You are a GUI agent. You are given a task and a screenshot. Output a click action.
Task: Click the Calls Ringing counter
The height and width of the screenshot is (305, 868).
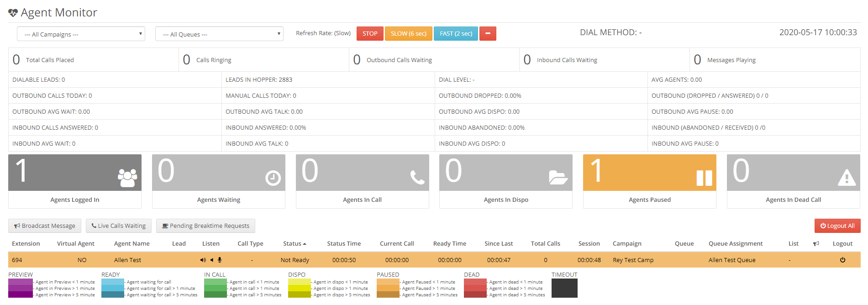click(264, 60)
